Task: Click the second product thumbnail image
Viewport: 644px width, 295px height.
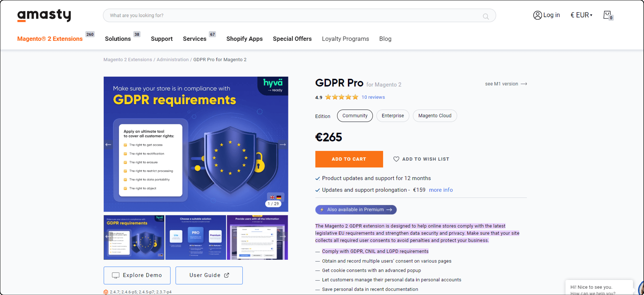Action: coord(197,237)
